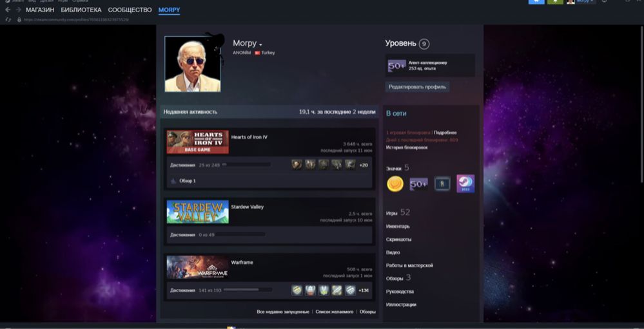Open the Руководства link
This screenshot has width=644, height=329.
coord(400,292)
